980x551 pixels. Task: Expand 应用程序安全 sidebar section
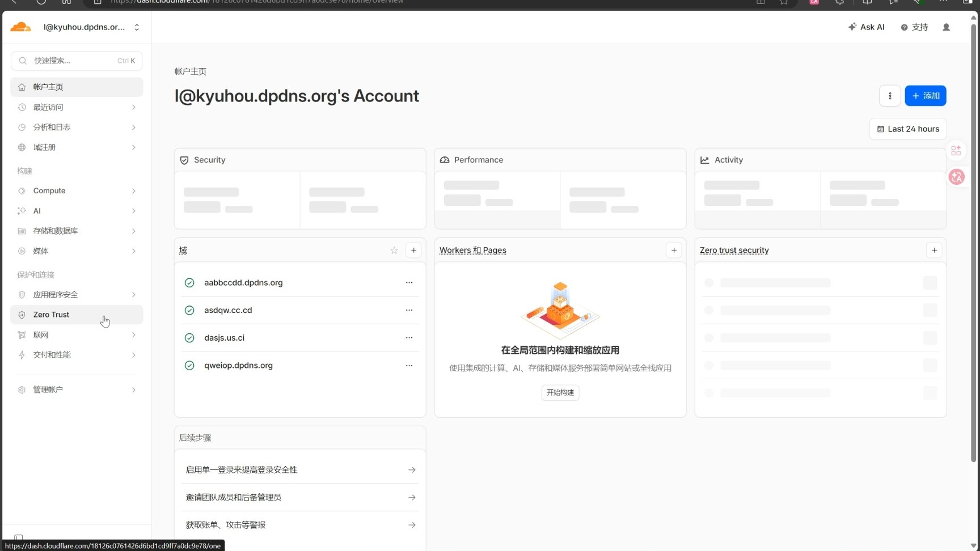point(77,295)
